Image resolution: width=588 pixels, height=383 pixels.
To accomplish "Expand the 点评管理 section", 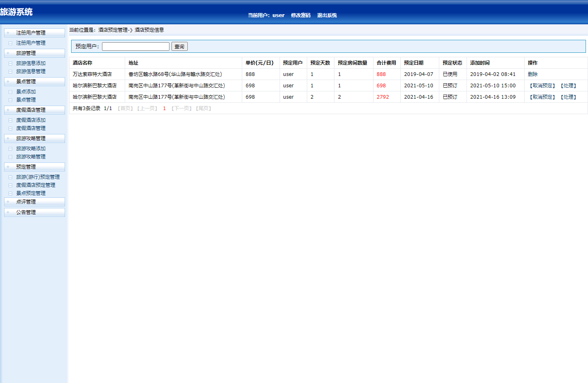I will [34, 202].
